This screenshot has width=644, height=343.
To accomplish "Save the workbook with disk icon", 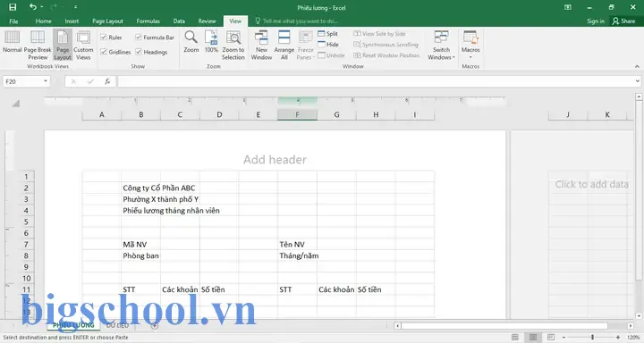I will tap(13, 7).
